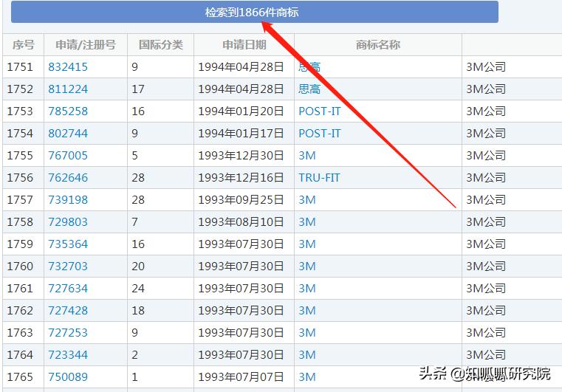The height and width of the screenshot is (392, 562).
Task: Select class 5 cell in row 1755
Action: (x=160, y=156)
